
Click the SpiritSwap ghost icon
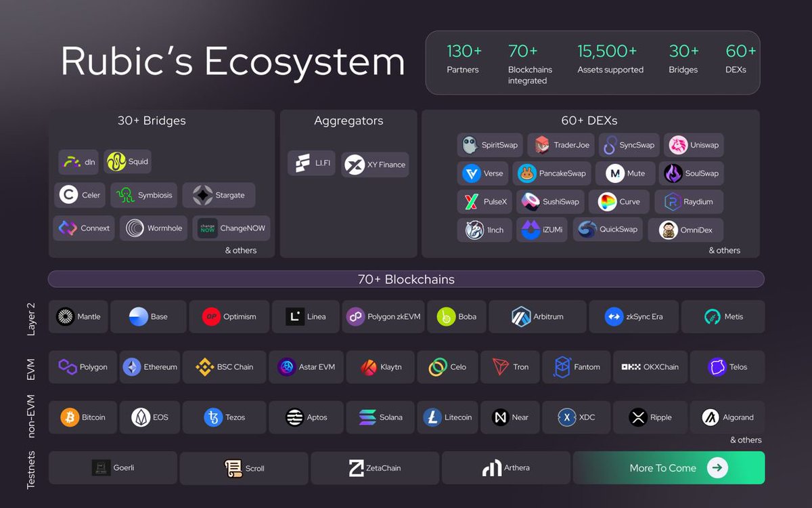[x=470, y=145]
